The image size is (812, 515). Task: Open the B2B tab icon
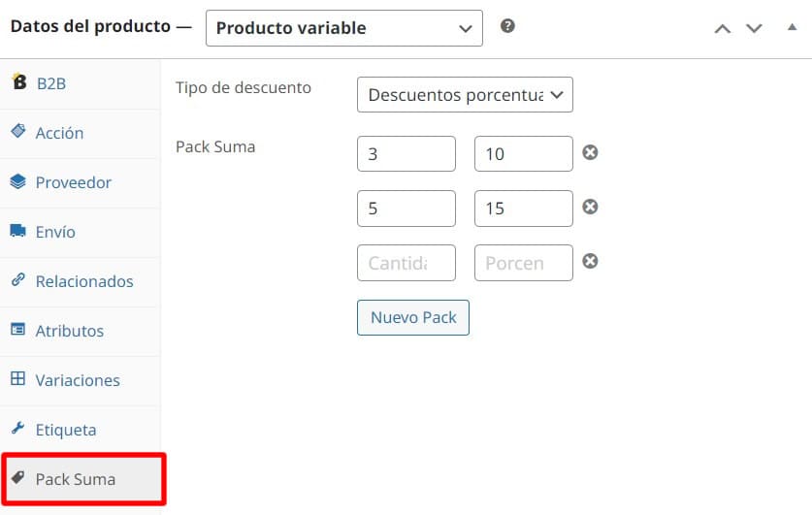coord(19,81)
